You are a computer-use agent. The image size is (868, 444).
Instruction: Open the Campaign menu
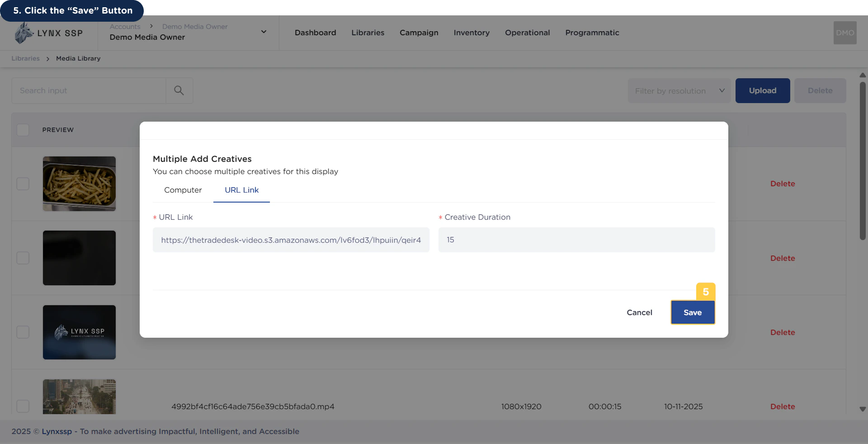(x=419, y=33)
